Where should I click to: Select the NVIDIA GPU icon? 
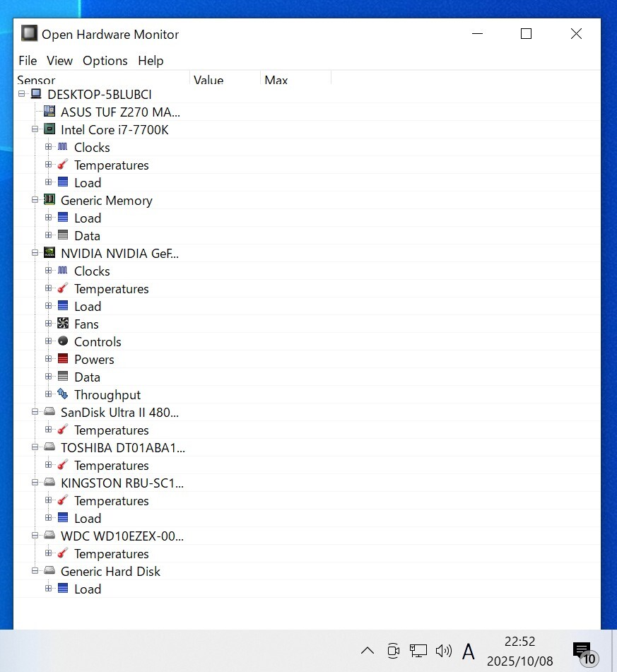[49, 253]
